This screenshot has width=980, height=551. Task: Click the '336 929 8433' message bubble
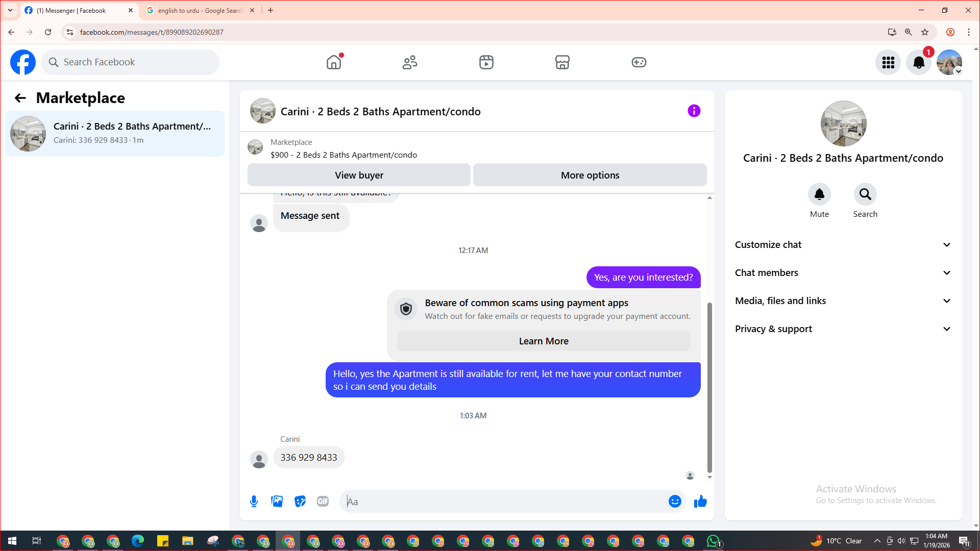[309, 458]
